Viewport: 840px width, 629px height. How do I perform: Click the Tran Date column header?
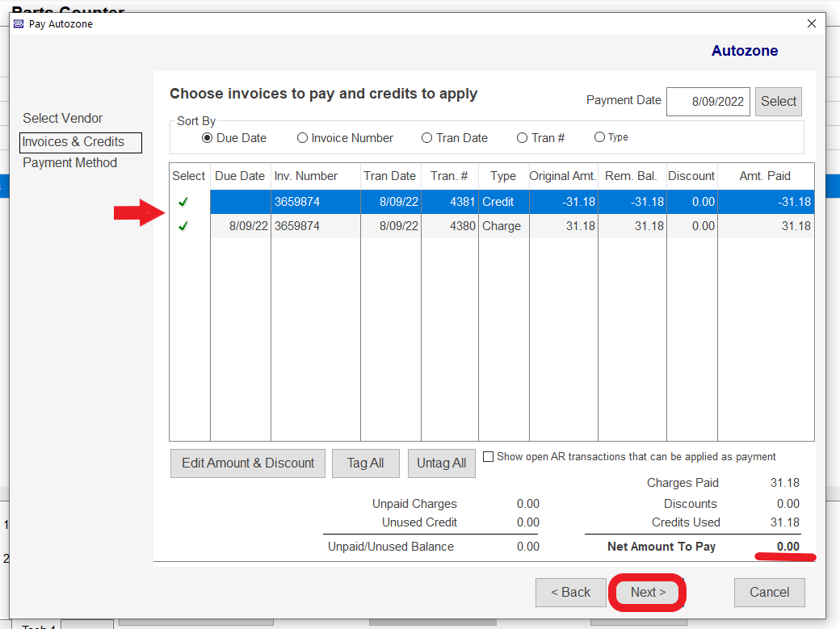coord(391,176)
